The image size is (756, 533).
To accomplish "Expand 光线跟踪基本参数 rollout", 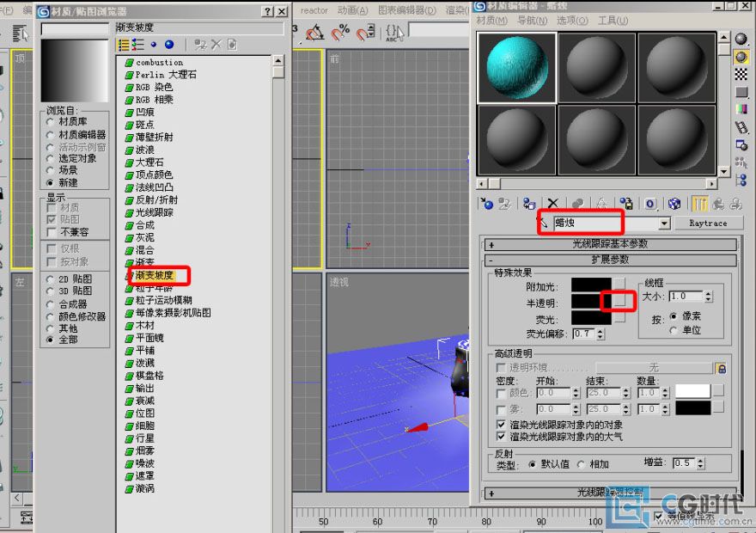I will point(611,244).
